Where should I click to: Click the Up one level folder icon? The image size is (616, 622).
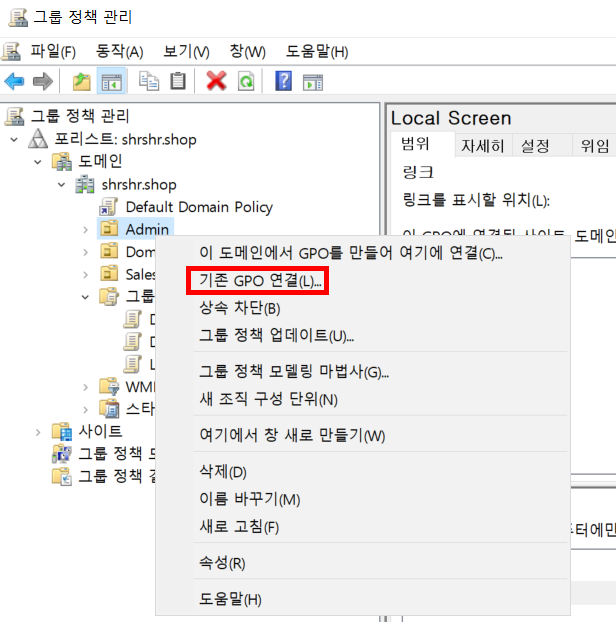click(82, 82)
